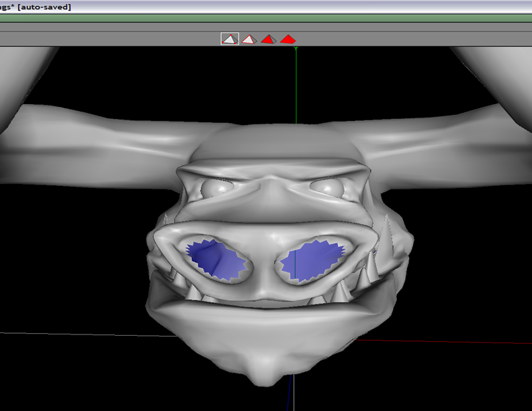Click the right blue nostril surface on the model

(x=312, y=260)
